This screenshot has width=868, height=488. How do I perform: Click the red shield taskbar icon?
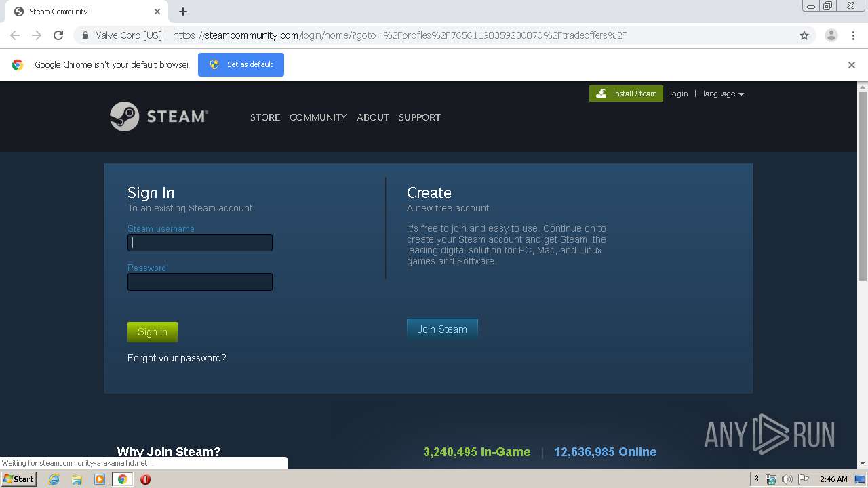click(145, 479)
